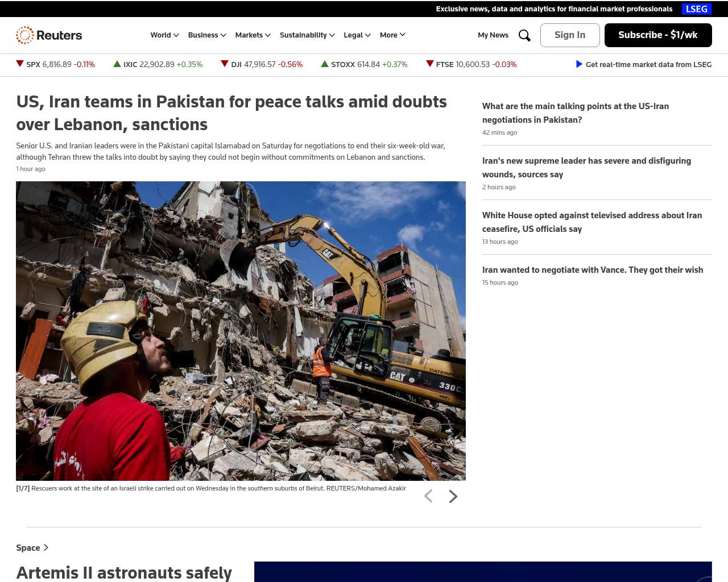Go to next slideshow image arrow
728x582 pixels.
(453, 497)
